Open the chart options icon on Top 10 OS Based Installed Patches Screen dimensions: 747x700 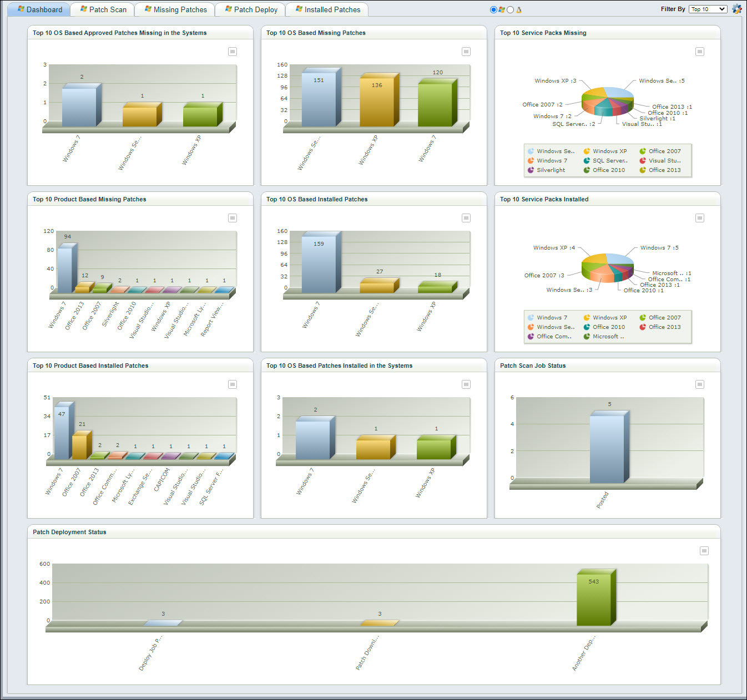466,218
